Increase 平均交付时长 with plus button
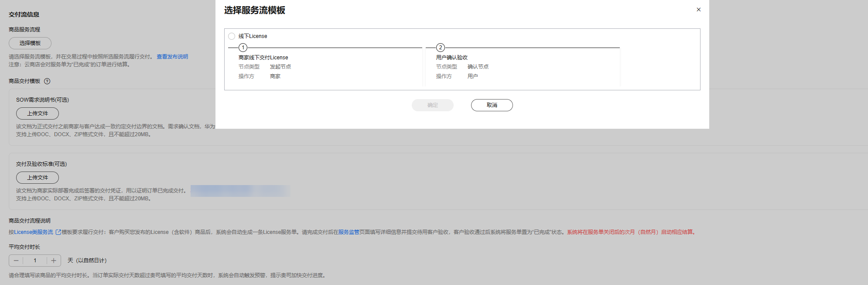The height and width of the screenshot is (285, 868). point(54,261)
